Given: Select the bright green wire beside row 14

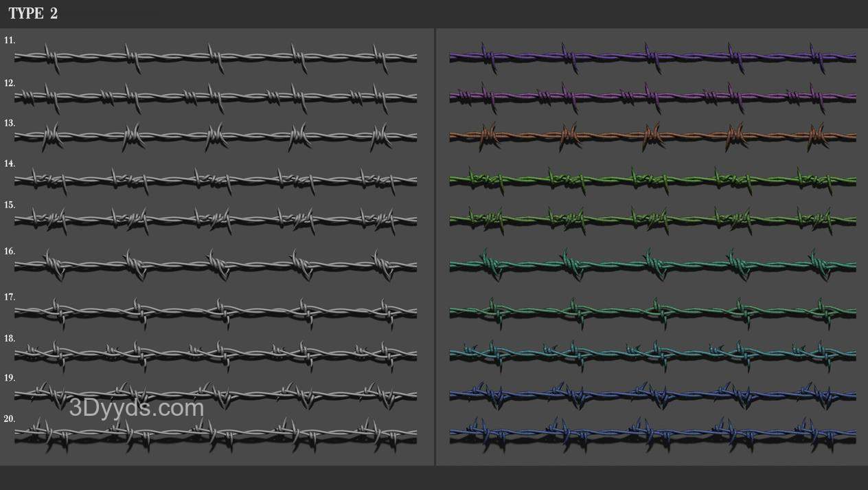Looking at the screenshot, I should coord(652,180).
